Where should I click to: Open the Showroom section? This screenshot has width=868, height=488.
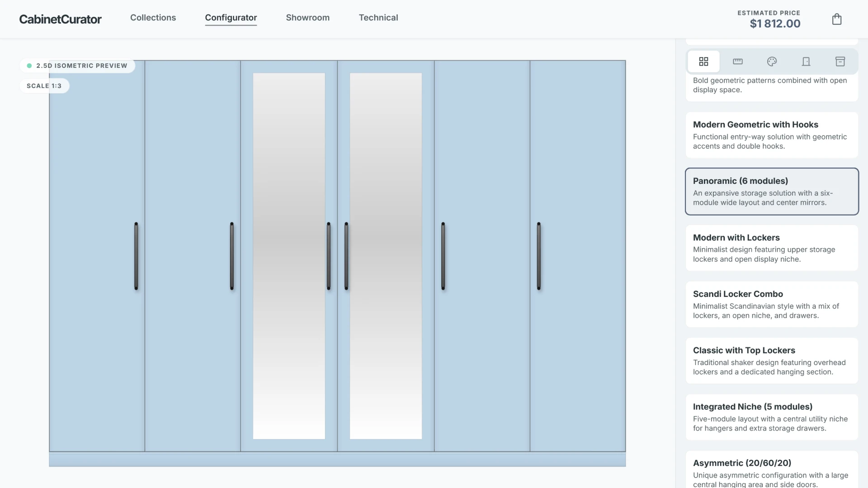[x=308, y=18]
